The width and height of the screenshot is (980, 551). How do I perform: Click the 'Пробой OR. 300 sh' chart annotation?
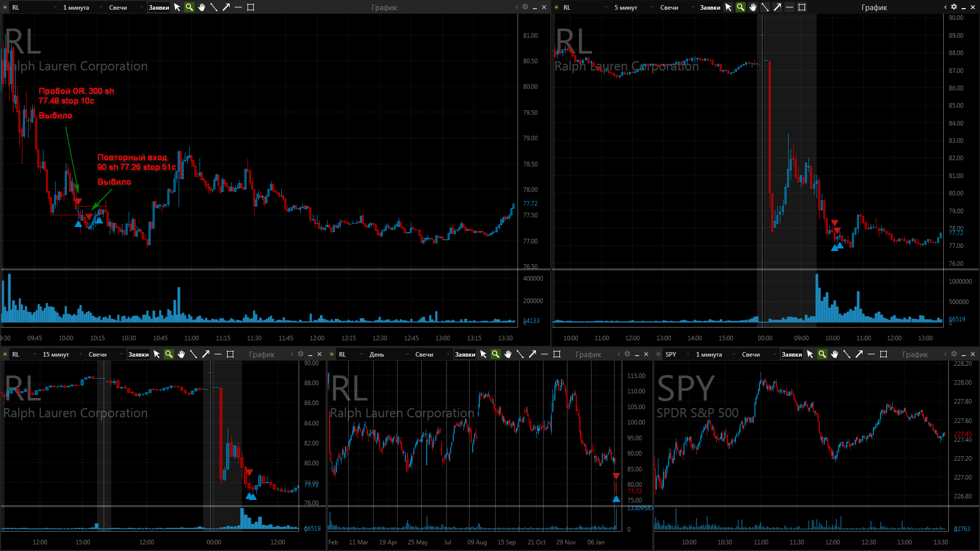(77, 91)
